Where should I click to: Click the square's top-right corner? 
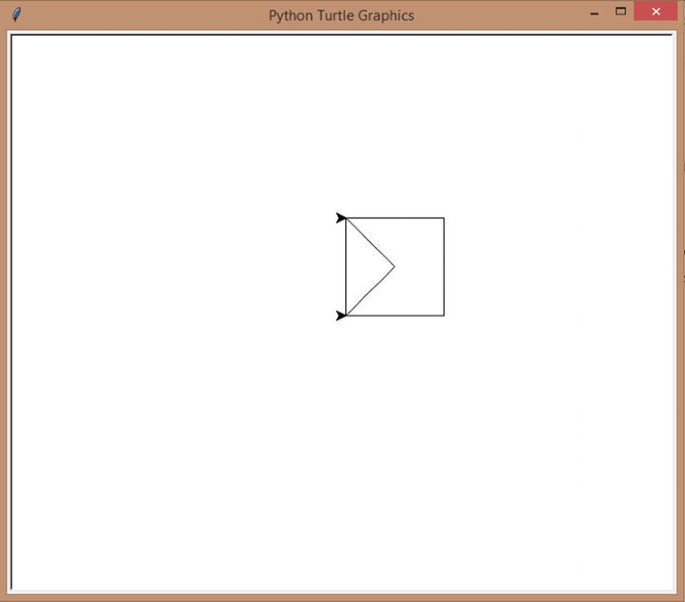tap(444, 218)
